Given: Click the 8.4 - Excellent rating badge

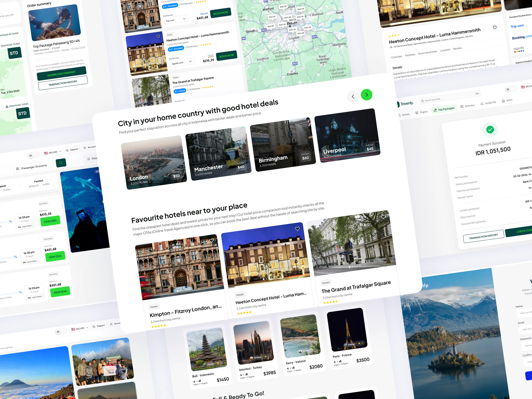Looking at the screenshot, I should 176,49.
